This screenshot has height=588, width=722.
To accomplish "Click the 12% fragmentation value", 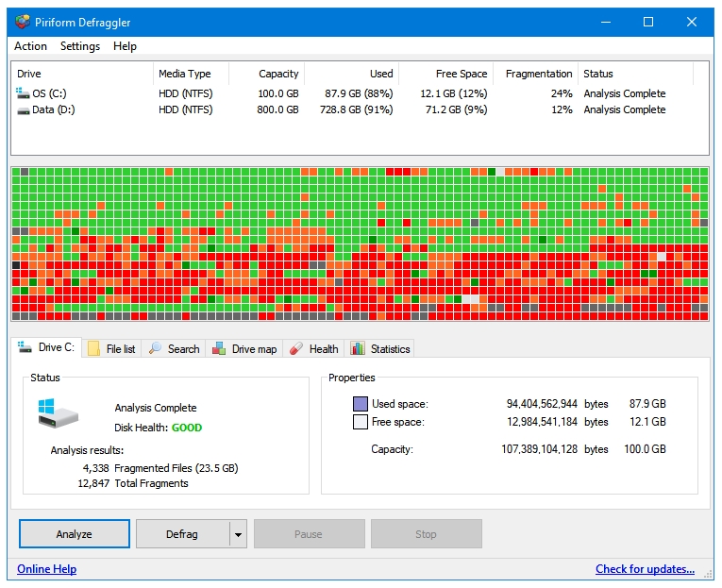I will (x=562, y=109).
